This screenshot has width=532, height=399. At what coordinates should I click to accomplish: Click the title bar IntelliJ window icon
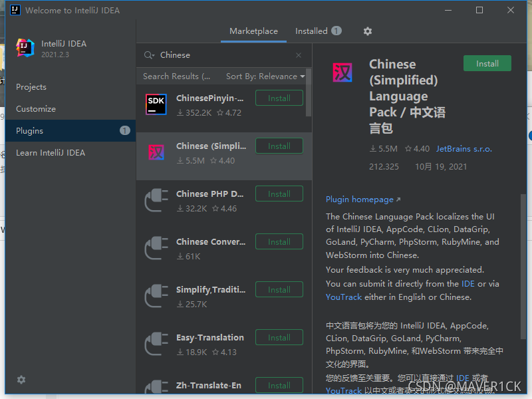click(x=15, y=10)
